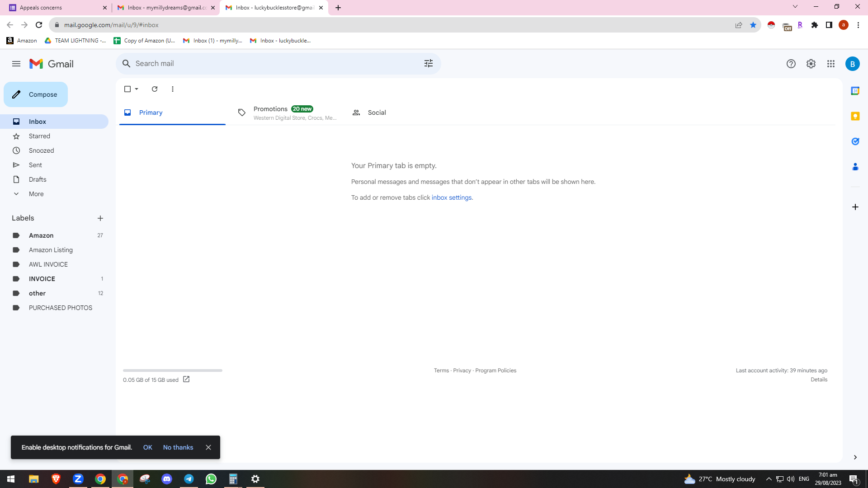Expand the select dropdown arrow
868x488 pixels.
click(x=137, y=89)
